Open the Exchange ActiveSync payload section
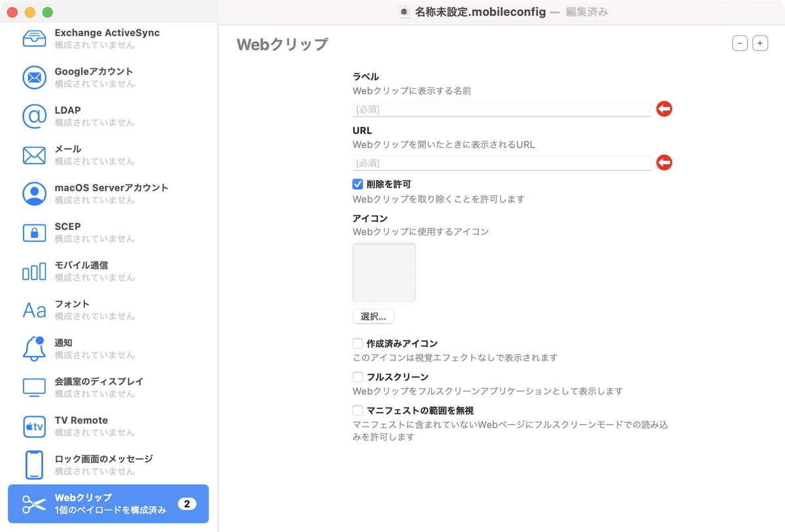The image size is (785, 532). point(109,39)
